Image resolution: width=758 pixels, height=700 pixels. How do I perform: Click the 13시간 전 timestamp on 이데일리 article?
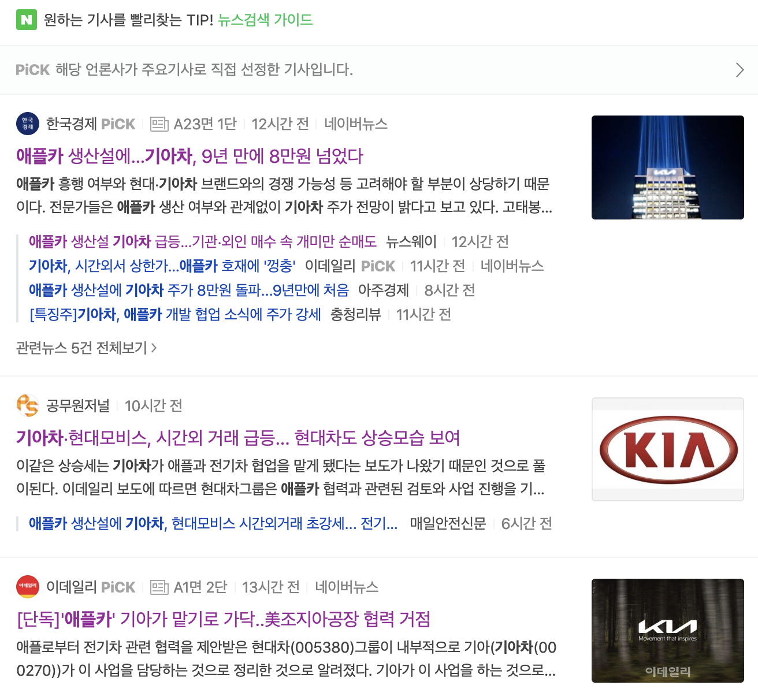271,587
